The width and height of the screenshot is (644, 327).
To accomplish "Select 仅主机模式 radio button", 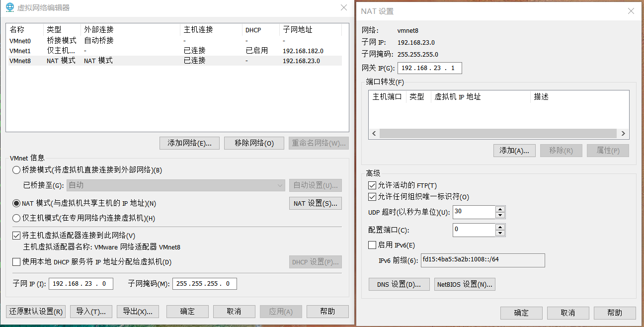I will (16, 218).
